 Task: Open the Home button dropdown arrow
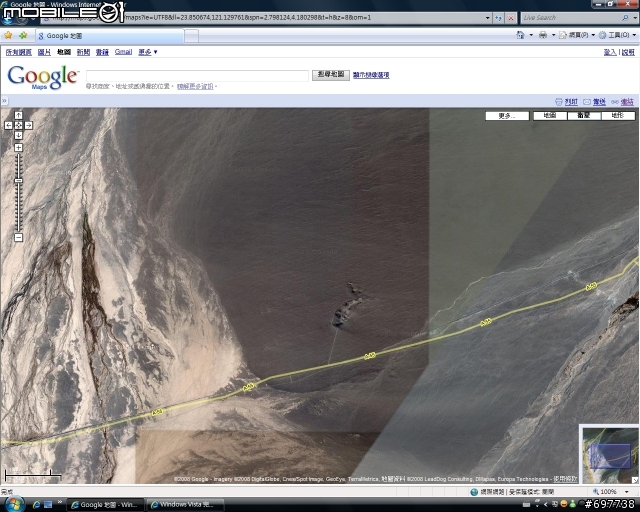[531, 35]
